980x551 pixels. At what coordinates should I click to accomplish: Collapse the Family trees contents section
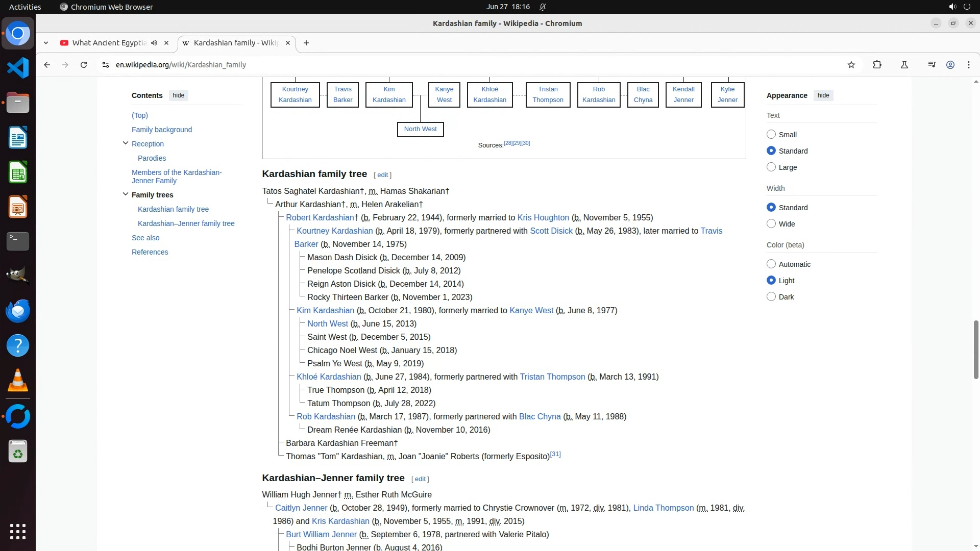click(x=126, y=194)
